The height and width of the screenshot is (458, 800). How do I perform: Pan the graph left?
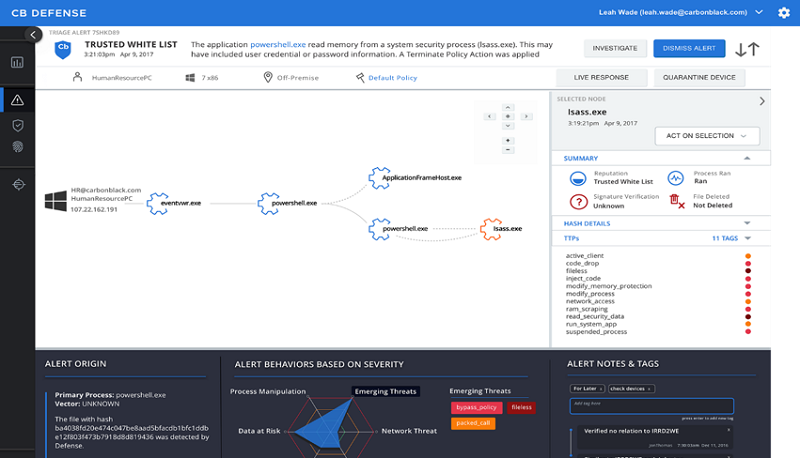pos(489,116)
